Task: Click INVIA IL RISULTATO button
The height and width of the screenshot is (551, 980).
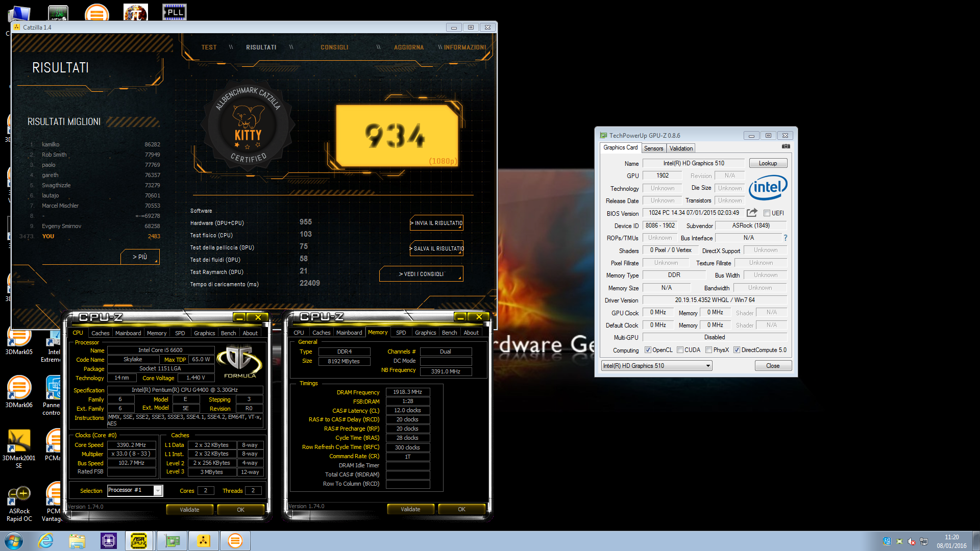Action: point(437,223)
